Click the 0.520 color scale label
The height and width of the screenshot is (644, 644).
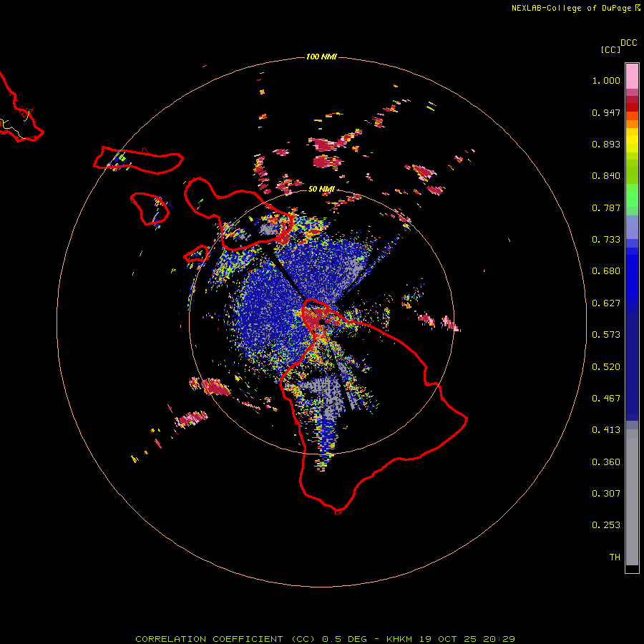[606, 367]
